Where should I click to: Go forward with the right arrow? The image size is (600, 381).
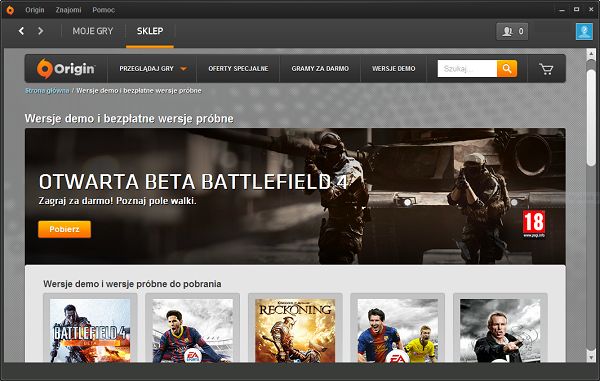[41, 31]
